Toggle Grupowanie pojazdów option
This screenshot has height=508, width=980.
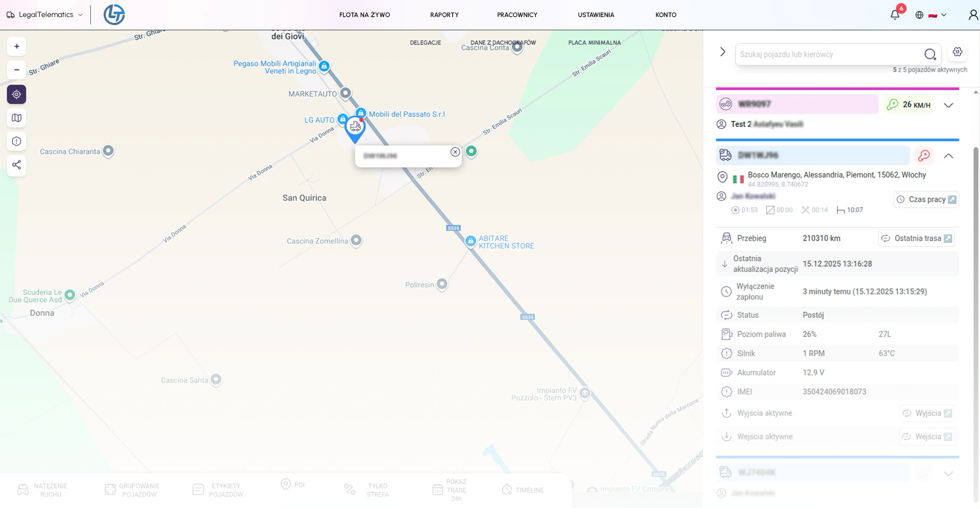(132, 490)
